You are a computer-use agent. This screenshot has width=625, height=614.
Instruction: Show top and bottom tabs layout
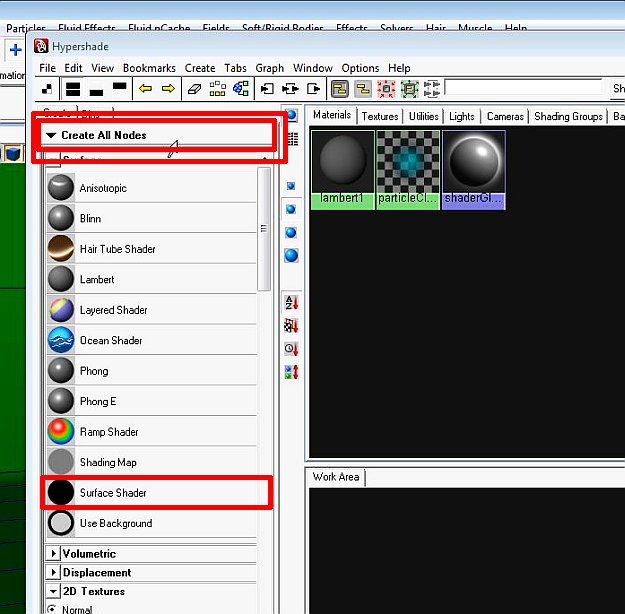(73, 89)
